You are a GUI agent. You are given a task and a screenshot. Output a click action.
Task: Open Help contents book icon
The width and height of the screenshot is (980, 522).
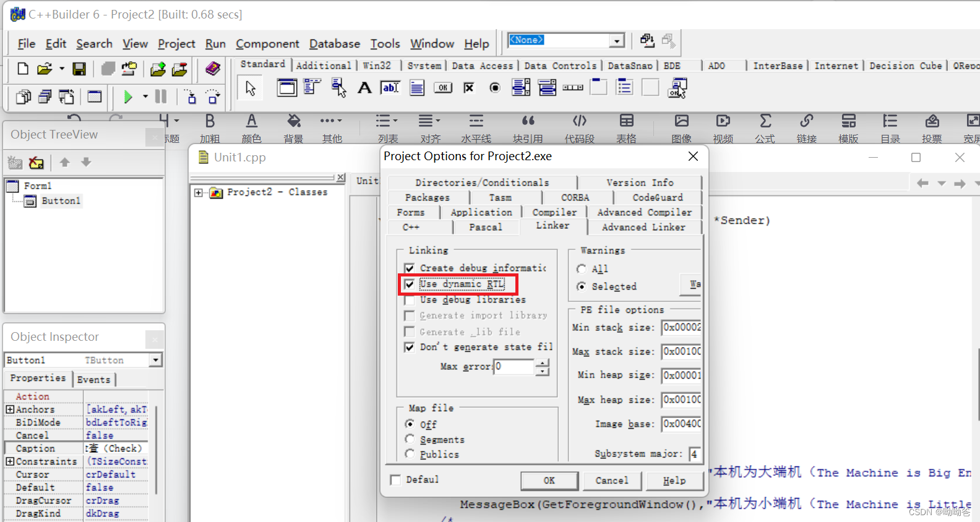coord(213,68)
